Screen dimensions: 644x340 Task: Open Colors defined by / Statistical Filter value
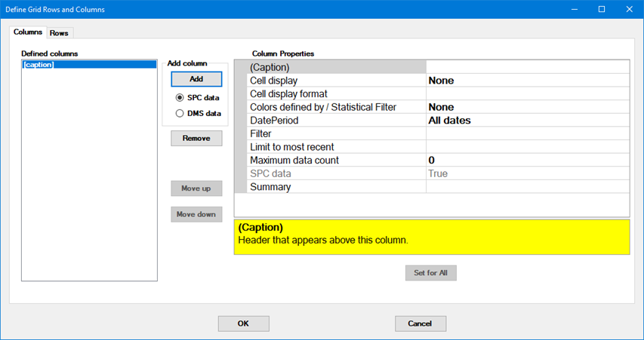click(x=526, y=107)
